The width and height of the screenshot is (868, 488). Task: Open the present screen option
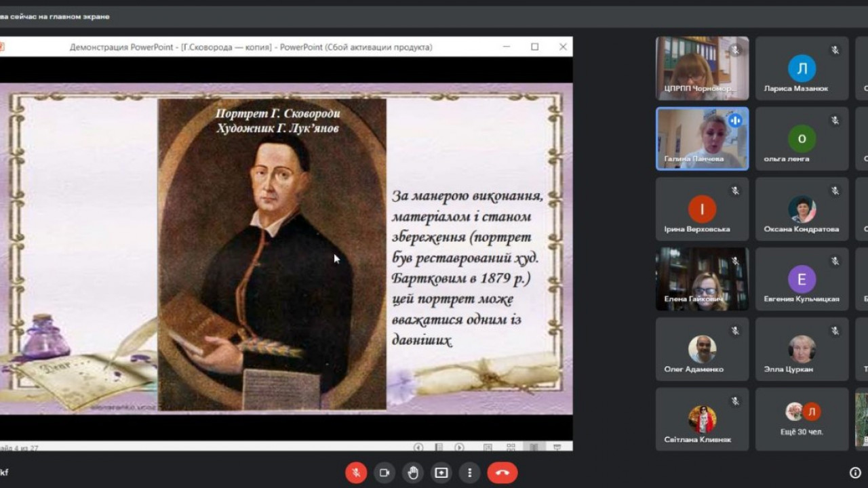point(441,472)
